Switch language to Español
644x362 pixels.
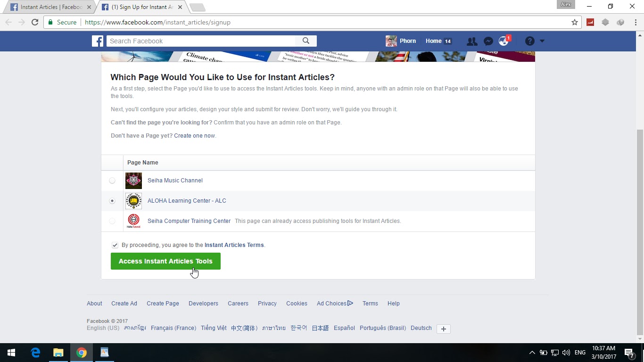pyautogui.click(x=344, y=328)
